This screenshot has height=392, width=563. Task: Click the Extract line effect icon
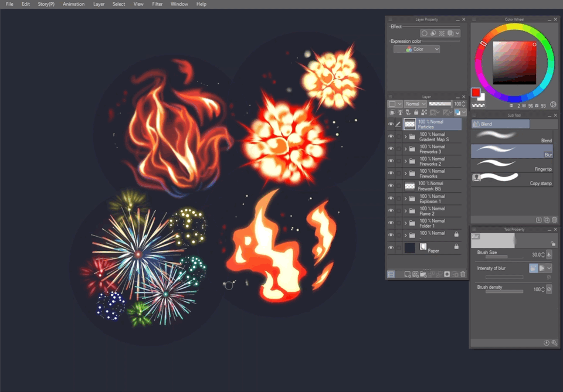coord(433,33)
